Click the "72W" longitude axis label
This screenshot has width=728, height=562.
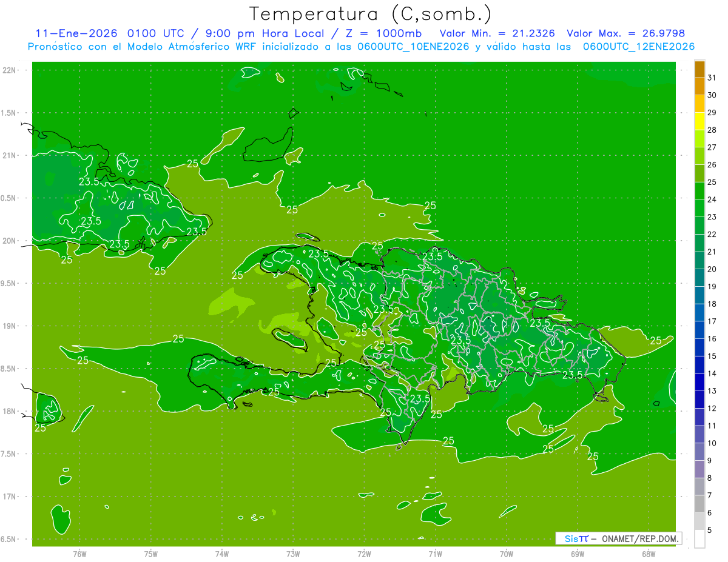tap(365, 554)
